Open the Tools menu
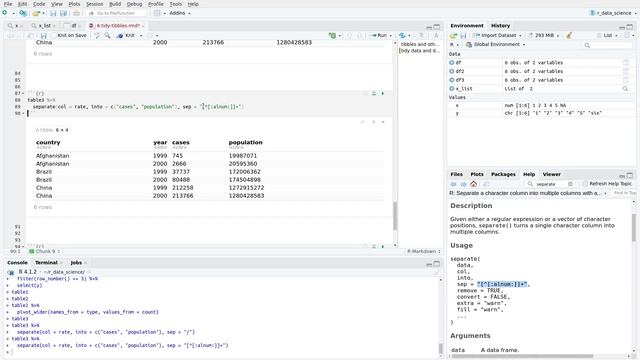Viewport: 640px width, 360px height. click(176, 4)
